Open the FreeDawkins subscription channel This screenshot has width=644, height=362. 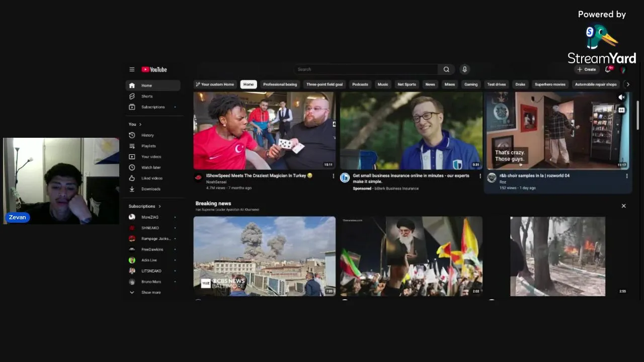152,249
